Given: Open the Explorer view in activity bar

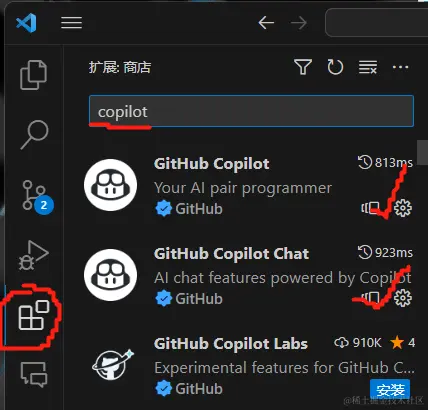Looking at the screenshot, I should tap(34, 75).
